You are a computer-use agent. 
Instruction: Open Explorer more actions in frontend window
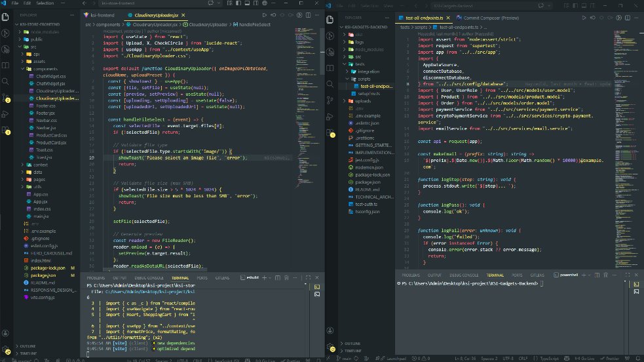72,15
